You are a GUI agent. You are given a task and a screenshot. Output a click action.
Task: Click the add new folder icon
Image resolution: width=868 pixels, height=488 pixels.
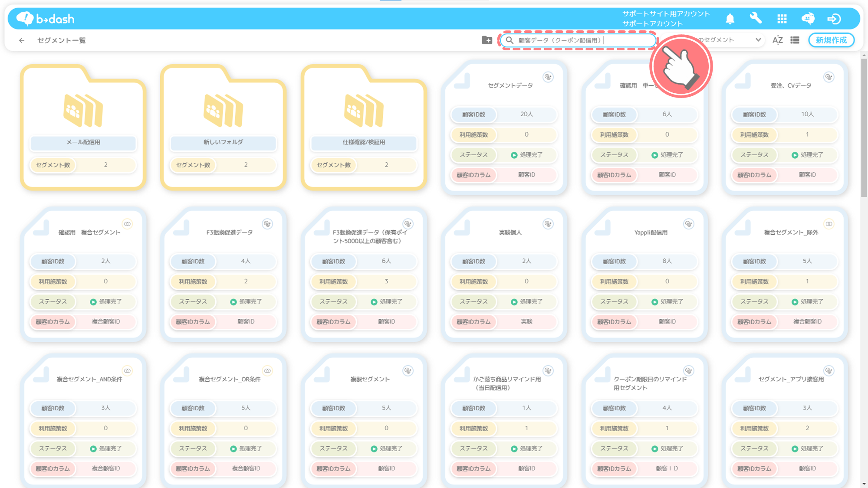487,40
